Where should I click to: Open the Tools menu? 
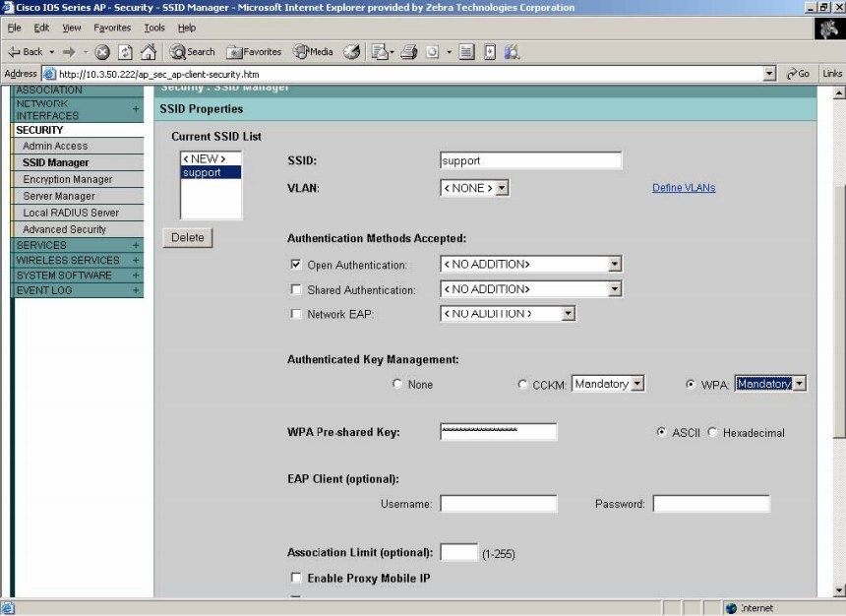tap(154, 28)
